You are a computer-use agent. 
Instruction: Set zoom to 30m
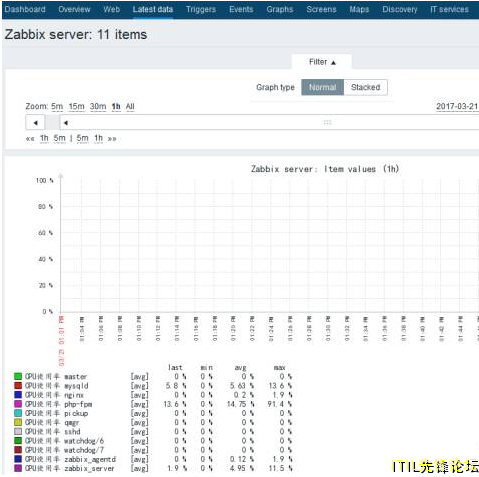pos(98,107)
